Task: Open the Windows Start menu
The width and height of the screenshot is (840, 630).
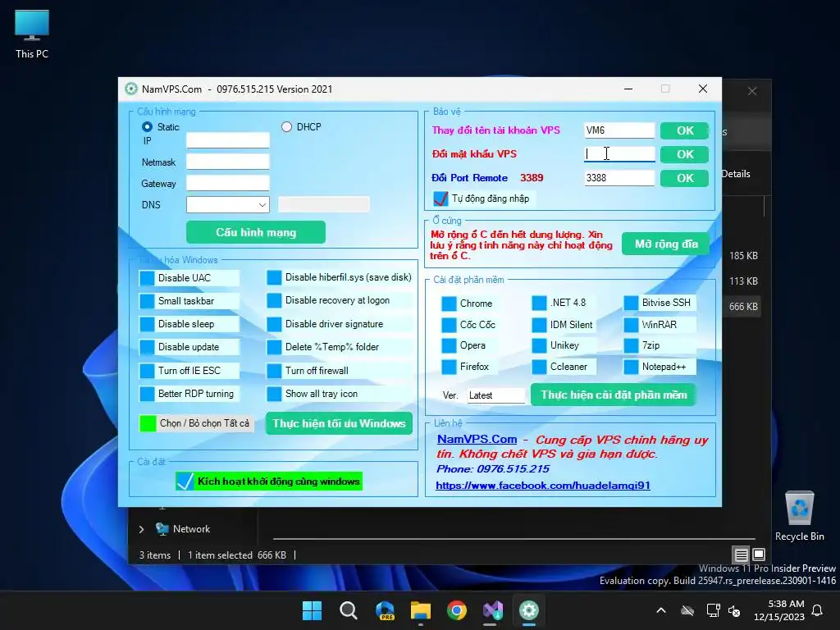Action: click(x=312, y=610)
